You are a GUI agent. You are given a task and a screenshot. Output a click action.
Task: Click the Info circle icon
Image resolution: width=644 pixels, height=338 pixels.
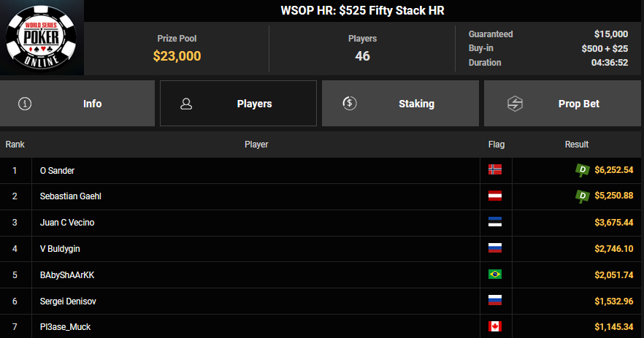coord(26,104)
